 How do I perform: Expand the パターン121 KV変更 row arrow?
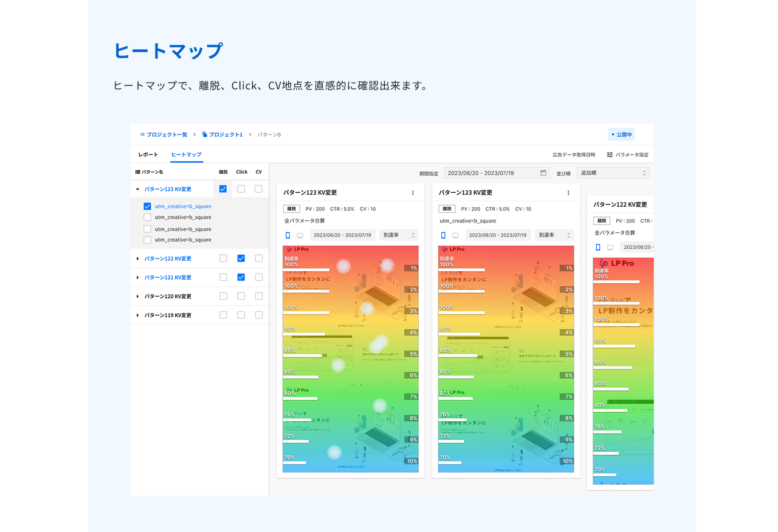pyautogui.click(x=137, y=277)
